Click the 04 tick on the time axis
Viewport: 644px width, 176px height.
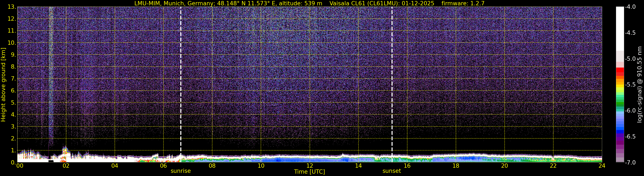coord(114,166)
